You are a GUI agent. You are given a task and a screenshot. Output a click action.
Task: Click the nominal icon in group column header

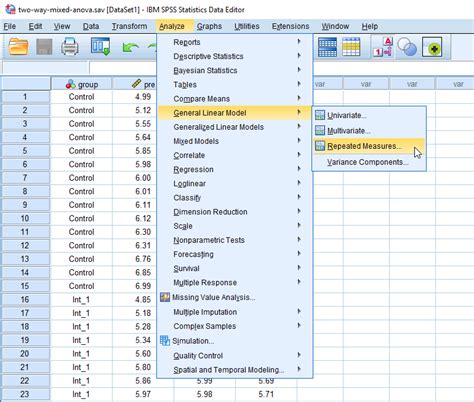pos(71,84)
